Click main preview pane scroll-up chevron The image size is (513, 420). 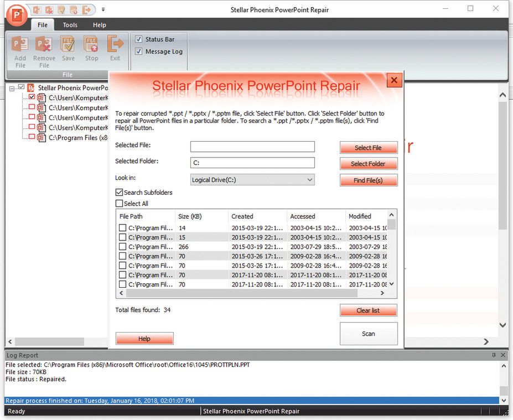(503, 95)
